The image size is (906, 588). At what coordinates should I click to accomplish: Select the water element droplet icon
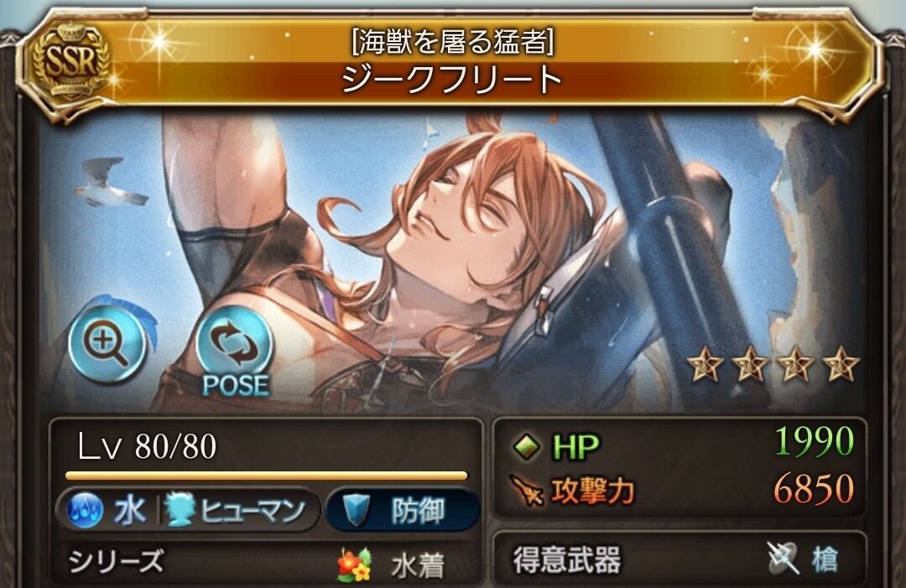tap(86, 511)
